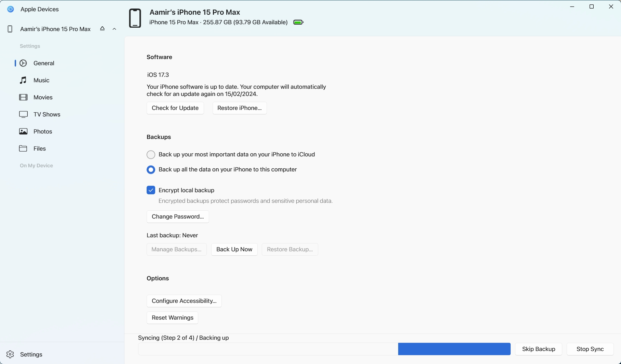Click the Photos picture icon

(23, 131)
